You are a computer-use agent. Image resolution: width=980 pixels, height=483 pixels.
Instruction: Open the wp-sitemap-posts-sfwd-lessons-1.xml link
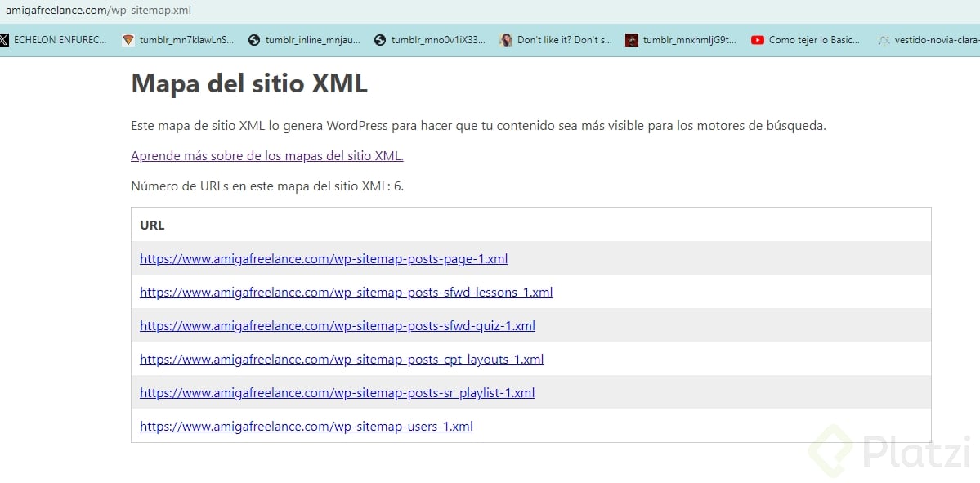(x=347, y=292)
